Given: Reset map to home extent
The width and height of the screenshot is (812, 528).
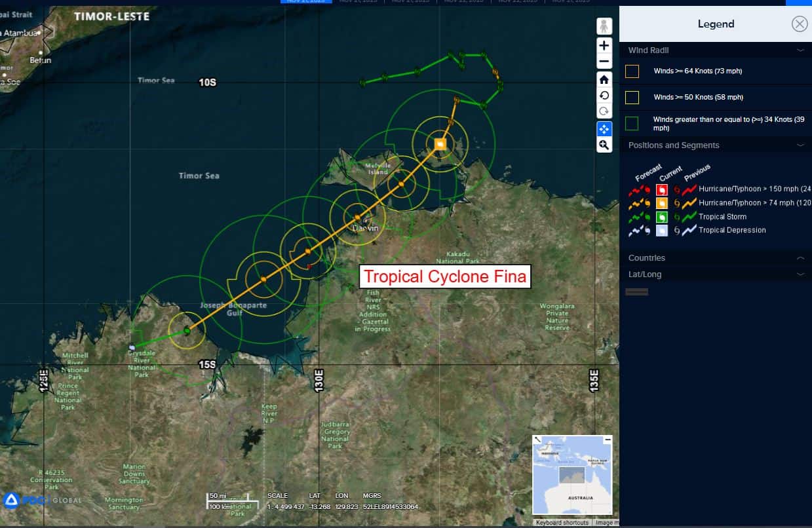Looking at the screenshot, I should tap(604, 79).
